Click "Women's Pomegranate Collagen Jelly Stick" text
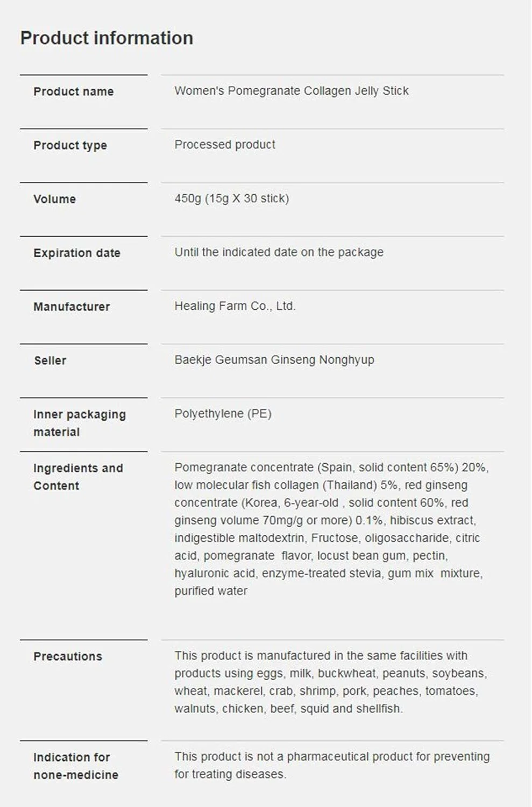Screen dimensions: 532x807 (x=291, y=91)
